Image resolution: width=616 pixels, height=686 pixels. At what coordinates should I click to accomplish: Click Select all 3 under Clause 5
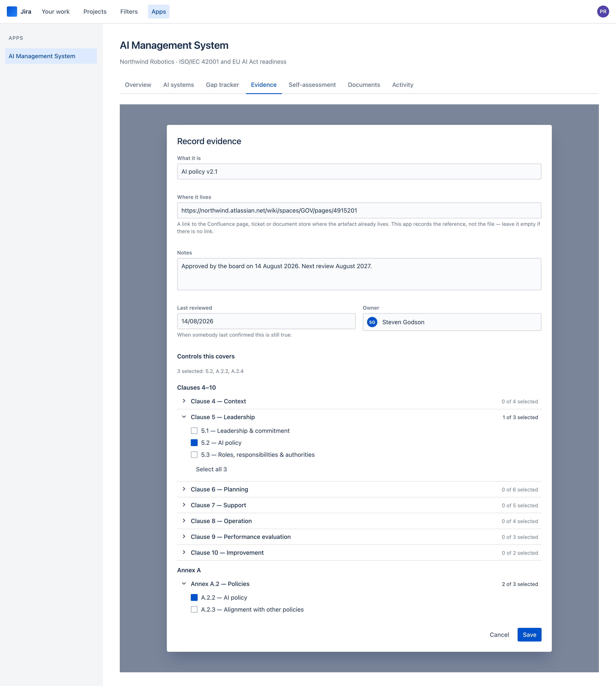[211, 469]
